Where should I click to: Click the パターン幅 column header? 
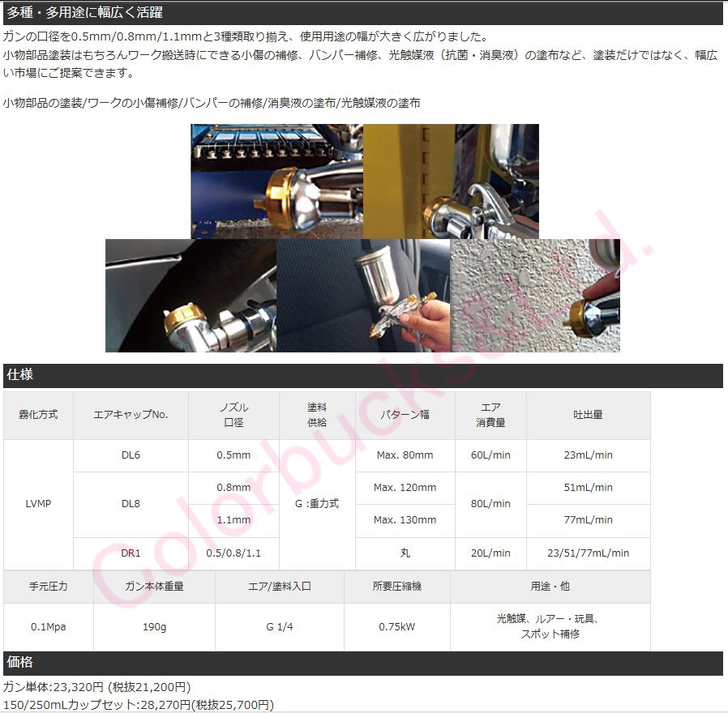(x=405, y=415)
